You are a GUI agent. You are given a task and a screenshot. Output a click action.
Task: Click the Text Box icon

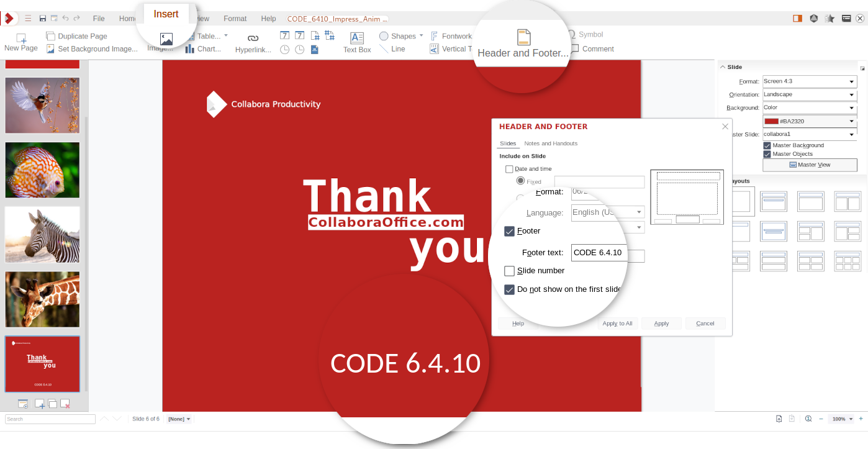pos(357,37)
